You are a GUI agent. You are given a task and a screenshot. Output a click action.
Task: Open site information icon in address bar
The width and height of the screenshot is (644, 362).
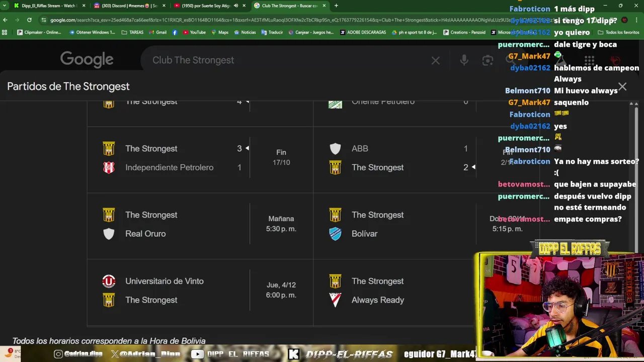coord(44,20)
